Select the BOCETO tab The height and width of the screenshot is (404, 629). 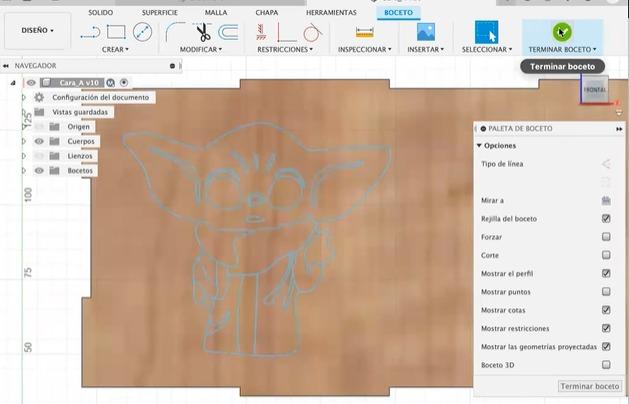click(x=398, y=12)
